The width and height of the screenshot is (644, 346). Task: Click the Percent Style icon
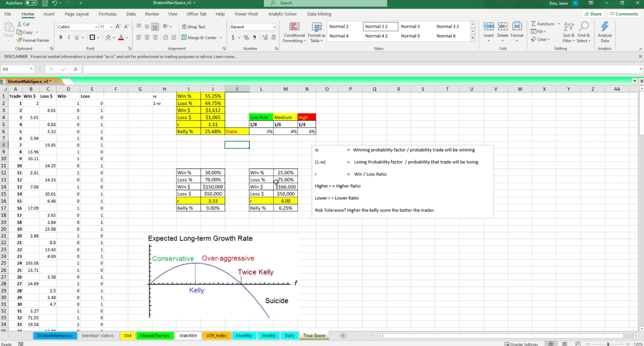(246, 37)
